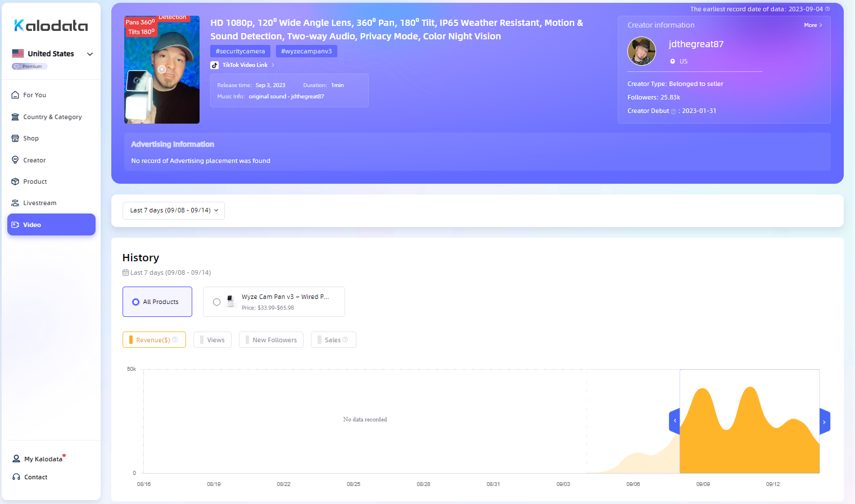Click the Premium badge
Viewport: 855px width, 504px height.
pyautogui.click(x=30, y=66)
